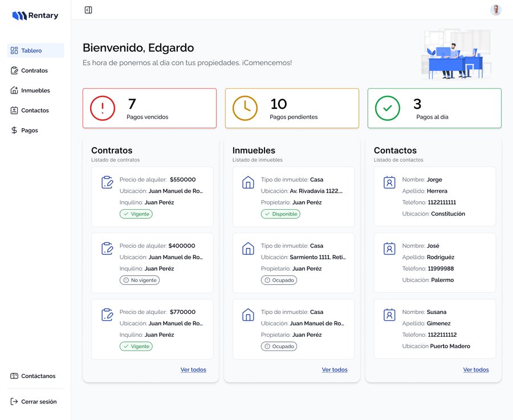The height and width of the screenshot is (420, 513).
Task: Click the No vigente badge on $400000 contract
Action: [x=140, y=280]
